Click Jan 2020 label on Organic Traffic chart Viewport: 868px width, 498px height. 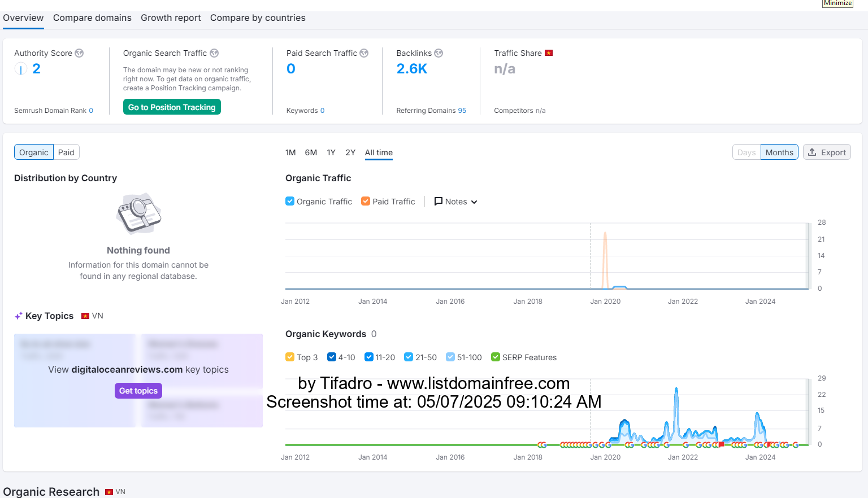pos(605,302)
